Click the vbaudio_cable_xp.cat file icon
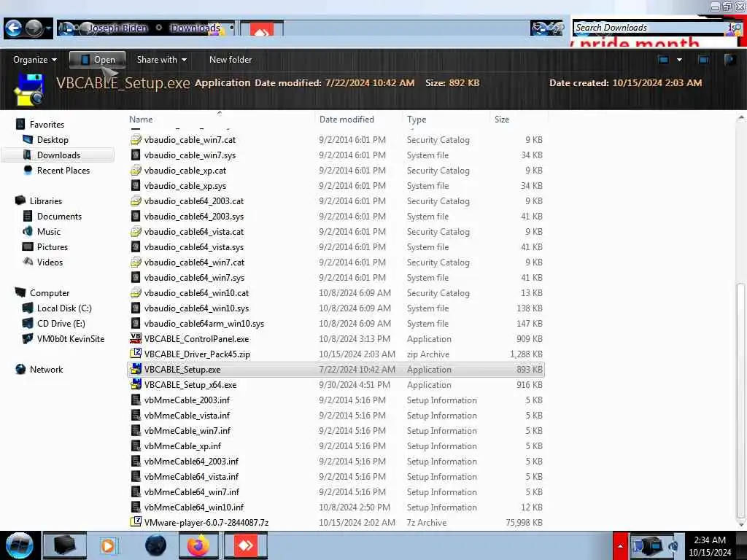This screenshot has height=560, width=747. coord(136,171)
